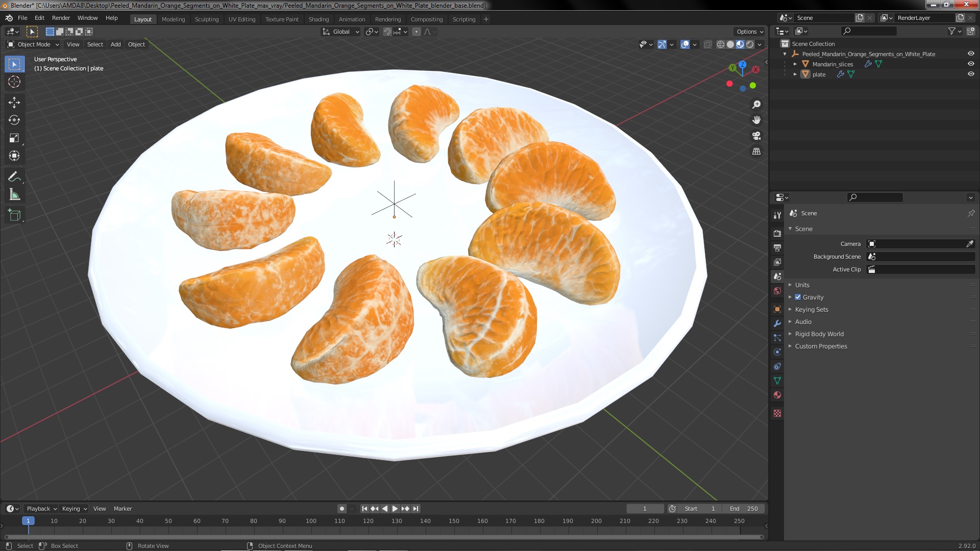Open Object Constraints properties tab
The height and width of the screenshot is (551, 980).
[777, 366]
